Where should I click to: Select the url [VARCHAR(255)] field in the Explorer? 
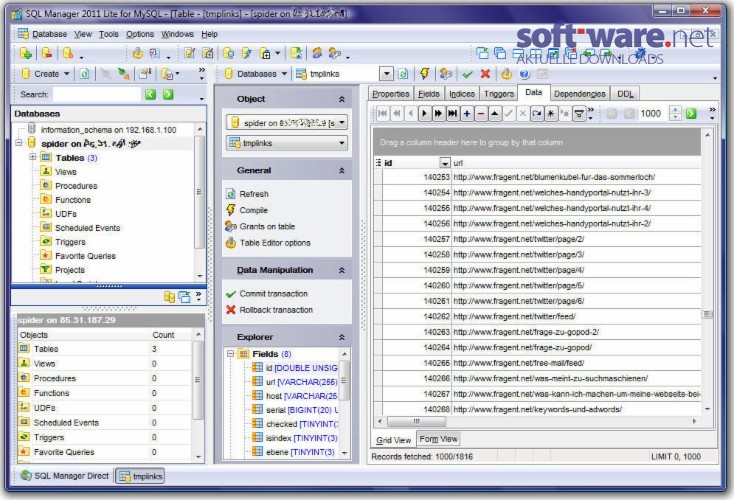tap(301, 382)
